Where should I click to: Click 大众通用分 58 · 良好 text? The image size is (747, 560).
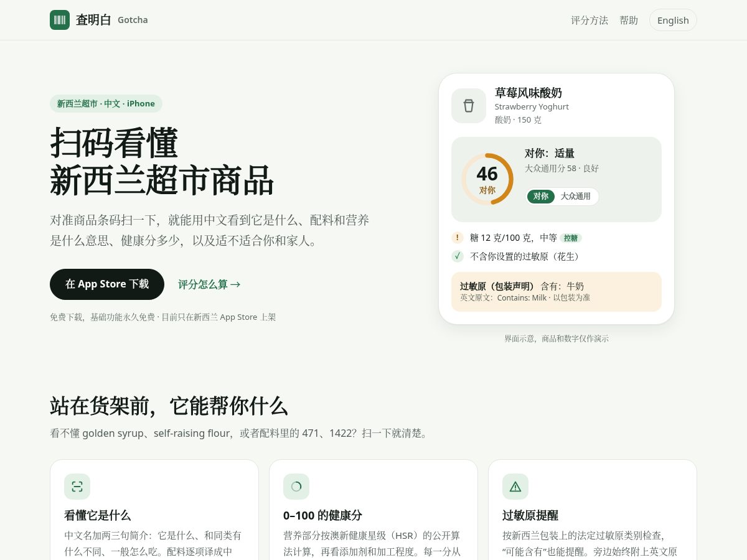(x=561, y=168)
